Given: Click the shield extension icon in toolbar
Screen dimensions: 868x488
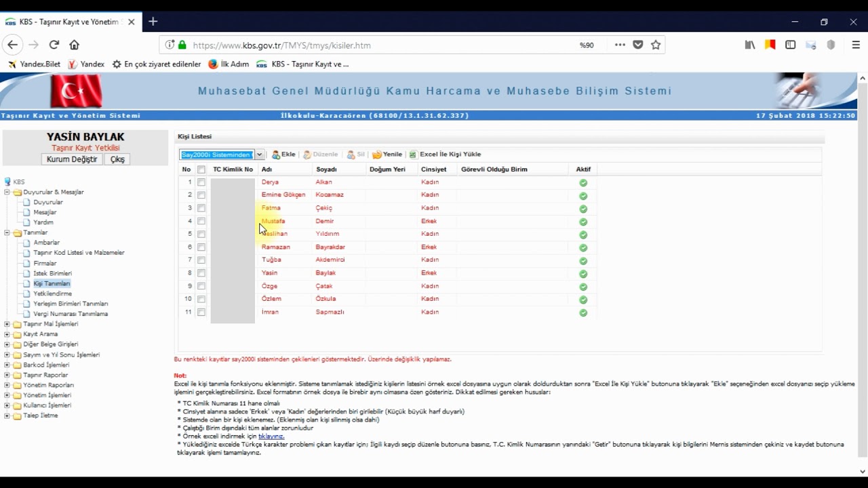Looking at the screenshot, I should click(x=831, y=45).
